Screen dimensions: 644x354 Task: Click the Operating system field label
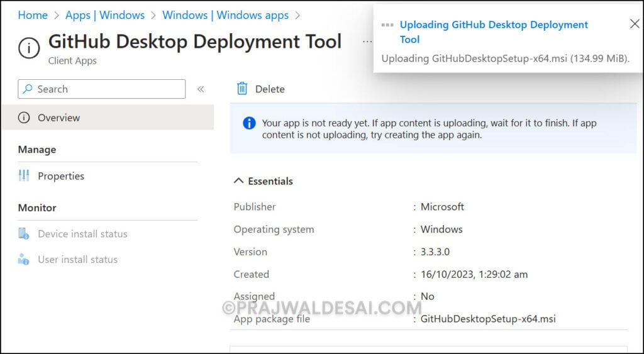pos(274,230)
